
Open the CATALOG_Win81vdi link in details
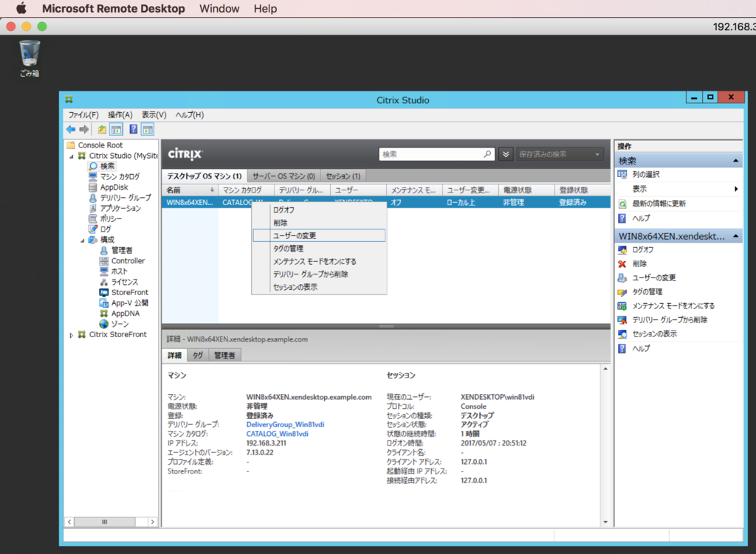click(x=277, y=434)
